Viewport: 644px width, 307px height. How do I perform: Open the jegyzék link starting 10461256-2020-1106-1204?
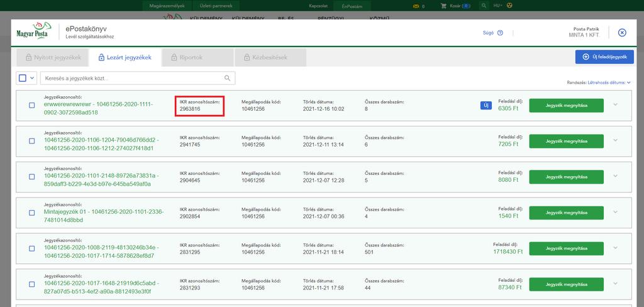101,144
